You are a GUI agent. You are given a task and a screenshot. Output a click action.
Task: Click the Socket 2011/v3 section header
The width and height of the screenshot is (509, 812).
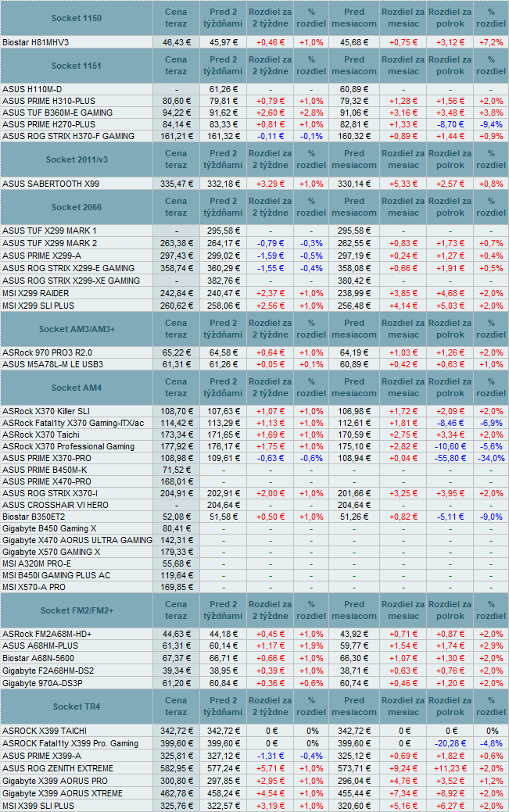coord(77,159)
